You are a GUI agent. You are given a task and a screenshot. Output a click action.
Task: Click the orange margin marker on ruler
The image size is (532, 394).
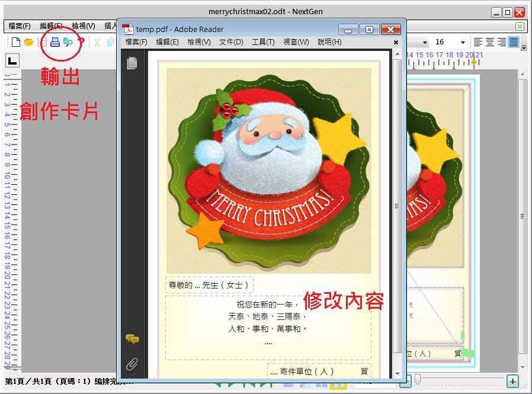pos(473,62)
